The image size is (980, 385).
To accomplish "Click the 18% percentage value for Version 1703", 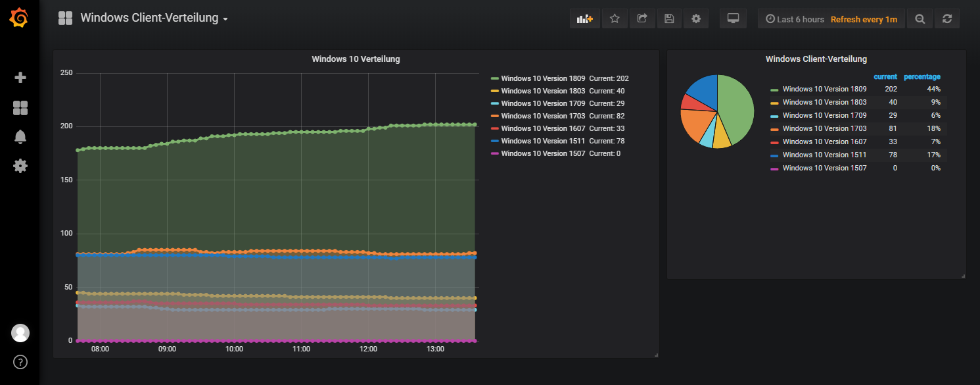I will point(933,128).
